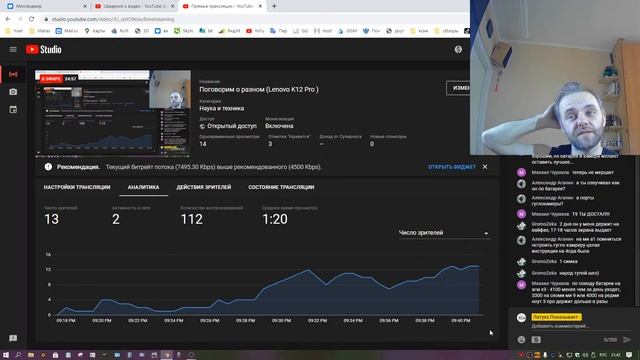Viewport: 640px width, 360px height.
Task: Open the chat emoji picker icon
Action: (x=521, y=339)
